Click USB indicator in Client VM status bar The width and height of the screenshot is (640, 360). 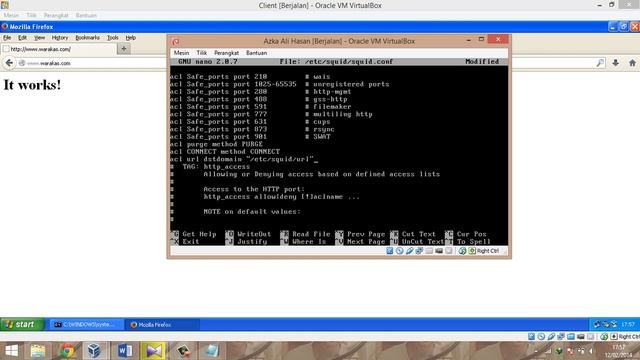551,336
